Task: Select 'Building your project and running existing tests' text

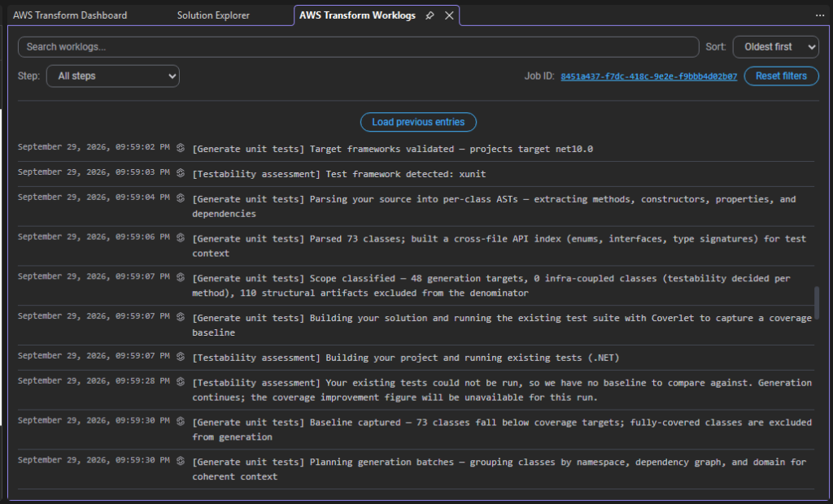Action: 405,358
